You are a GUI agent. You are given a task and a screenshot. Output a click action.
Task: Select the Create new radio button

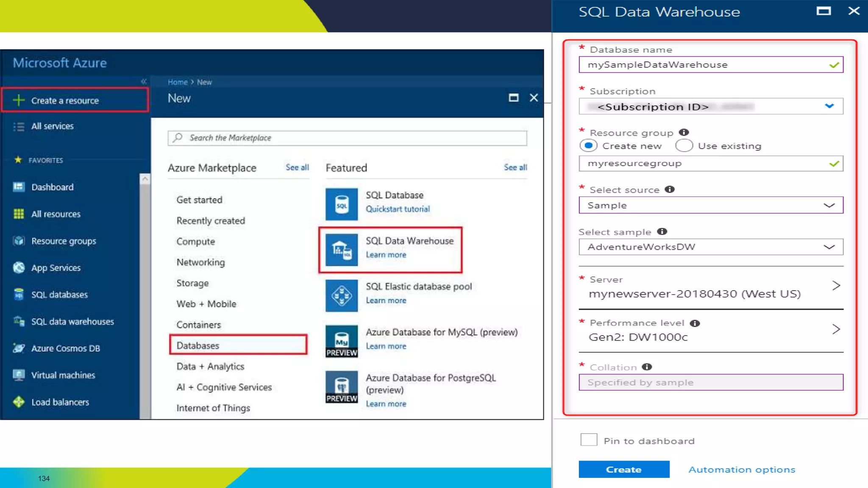click(588, 146)
